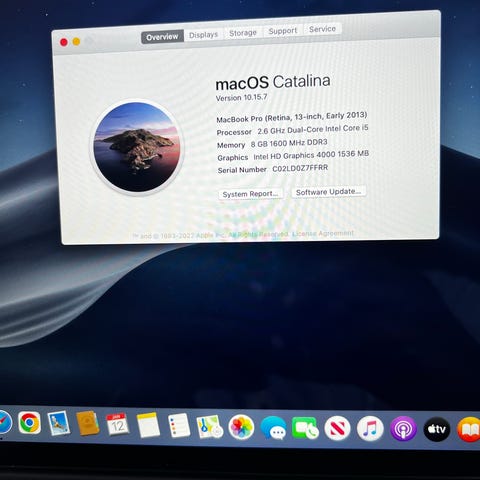The width and height of the screenshot is (480, 480).
Task: Launch FaceTime from the dock
Action: pyautogui.click(x=305, y=428)
